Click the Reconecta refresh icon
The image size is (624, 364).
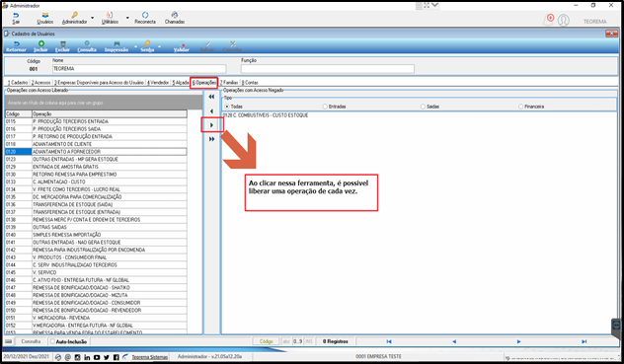(145, 15)
